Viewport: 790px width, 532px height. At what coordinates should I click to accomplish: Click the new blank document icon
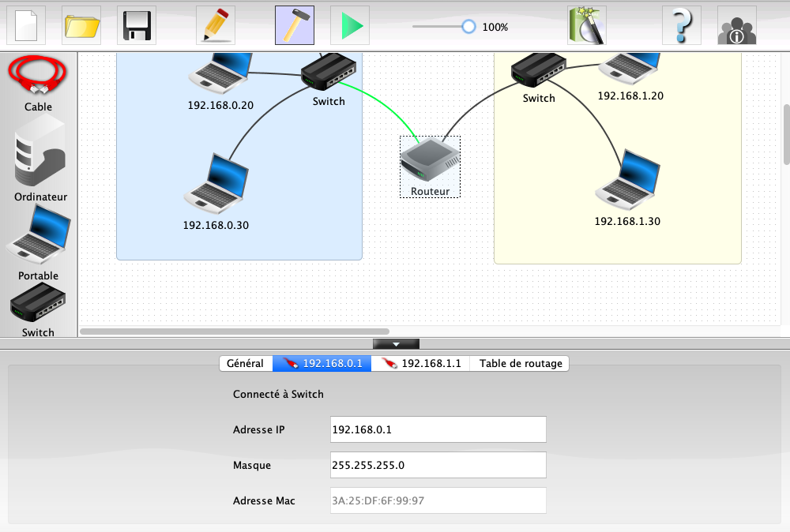click(26, 25)
